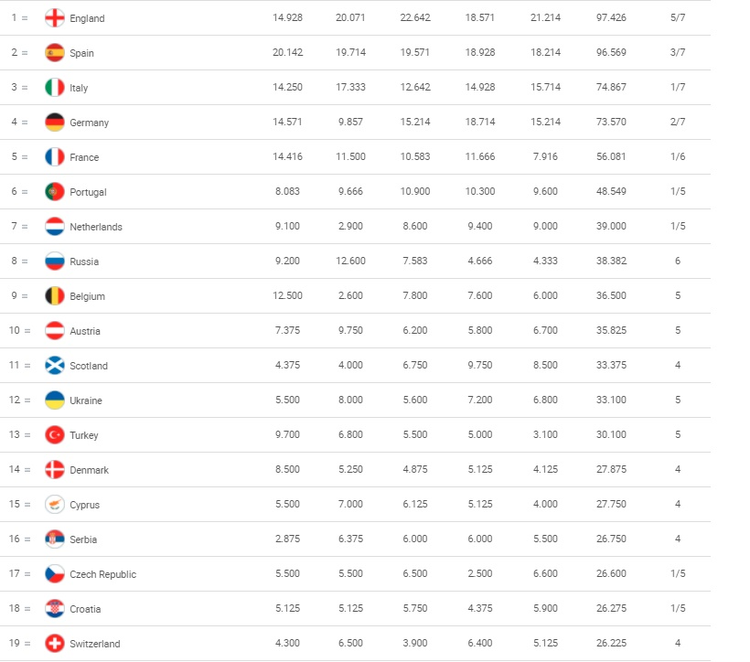
Task: Select the Scotland flag icon
Action: (x=55, y=365)
